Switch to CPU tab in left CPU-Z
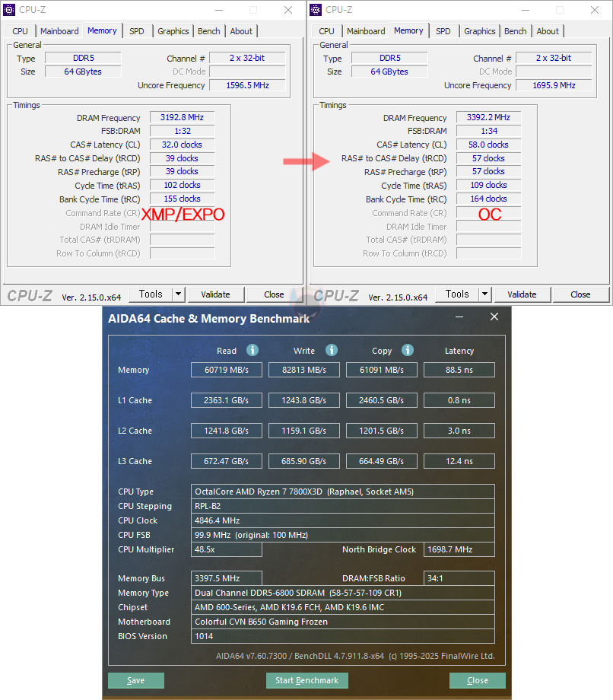The image size is (613, 700). click(x=20, y=31)
